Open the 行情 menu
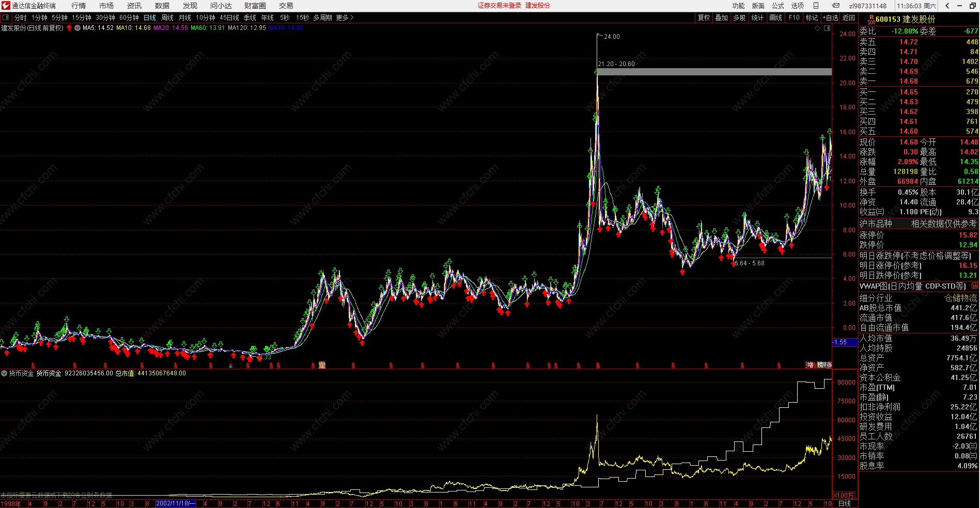This screenshot has width=980, height=508. (x=79, y=6)
